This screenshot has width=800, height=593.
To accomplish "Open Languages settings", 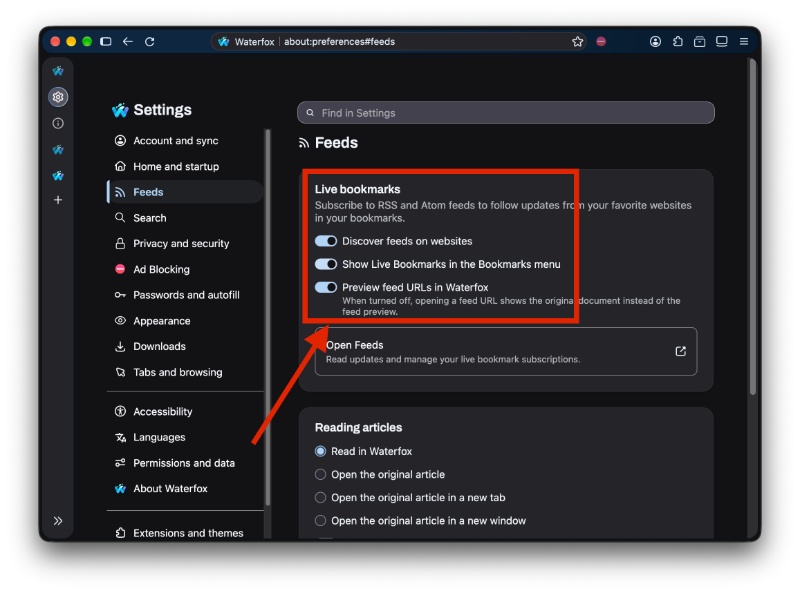I will click(185, 437).
